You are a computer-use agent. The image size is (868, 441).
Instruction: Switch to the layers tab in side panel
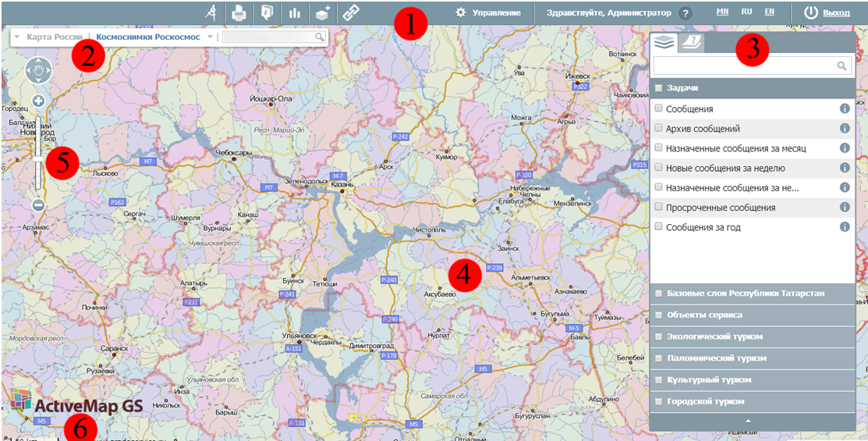664,42
